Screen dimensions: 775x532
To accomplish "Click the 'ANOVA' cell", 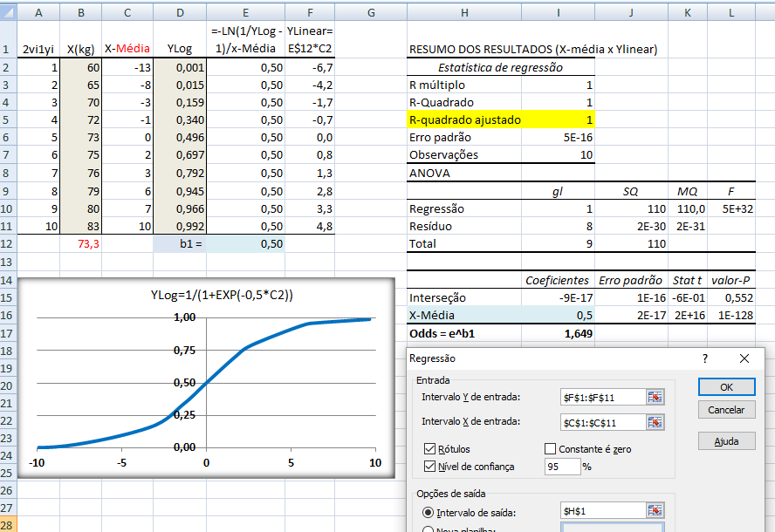I will pyautogui.click(x=464, y=173).
